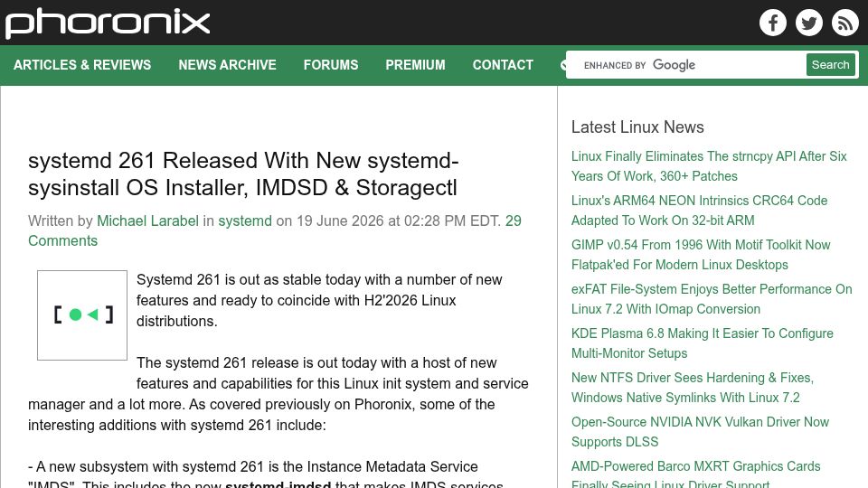Image resolution: width=868 pixels, height=488 pixels.
Task: Open author link Michael Larabel
Action: coord(147,221)
